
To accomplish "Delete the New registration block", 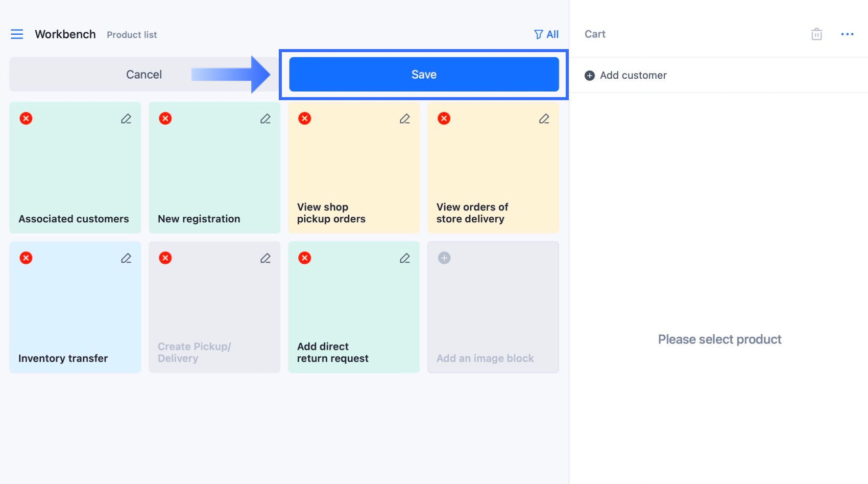I will click(165, 119).
